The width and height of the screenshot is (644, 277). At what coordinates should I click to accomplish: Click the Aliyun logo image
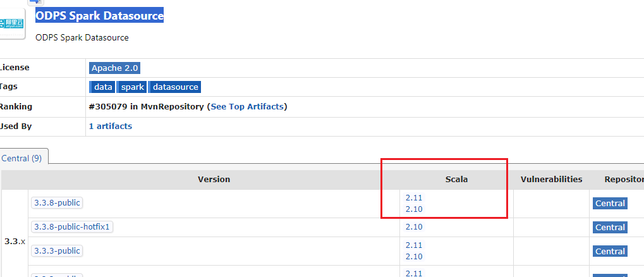tap(12, 23)
